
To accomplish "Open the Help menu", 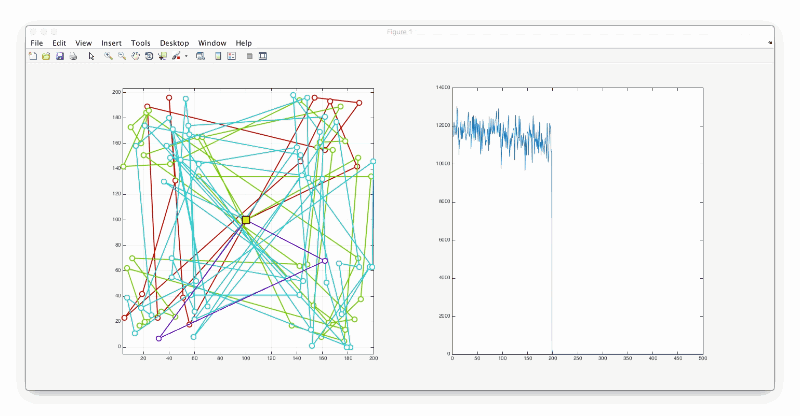I will coord(243,43).
